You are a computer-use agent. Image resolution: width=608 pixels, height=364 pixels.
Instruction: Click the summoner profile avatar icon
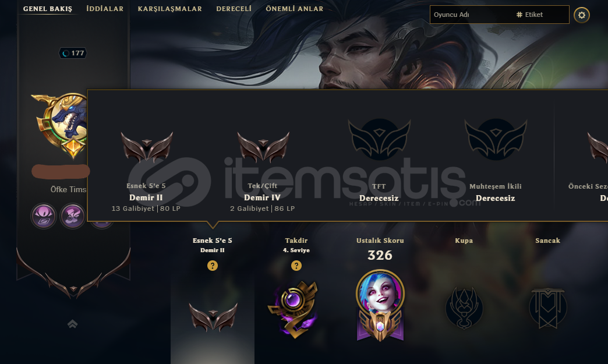pyautogui.click(x=62, y=125)
